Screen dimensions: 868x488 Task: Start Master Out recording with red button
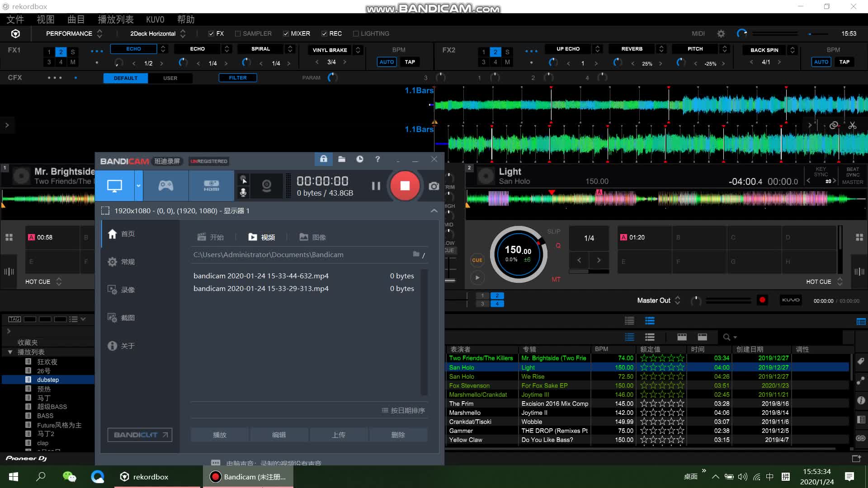point(762,300)
